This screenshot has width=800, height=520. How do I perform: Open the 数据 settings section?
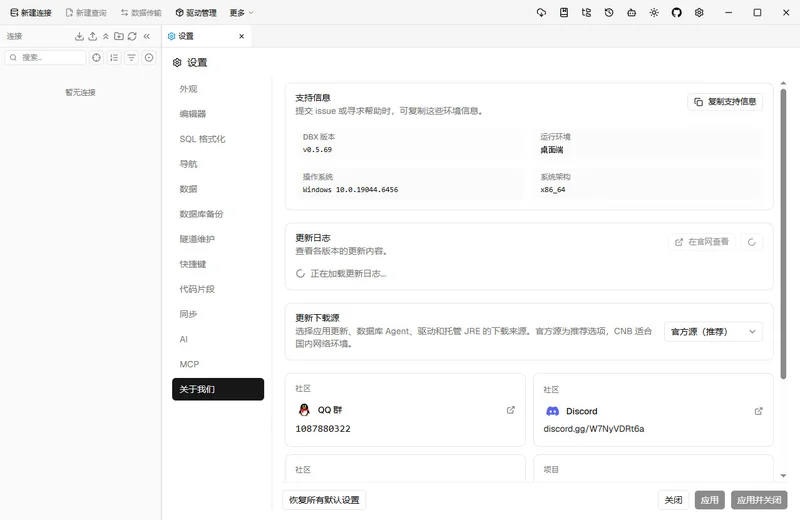[x=218, y=189]
